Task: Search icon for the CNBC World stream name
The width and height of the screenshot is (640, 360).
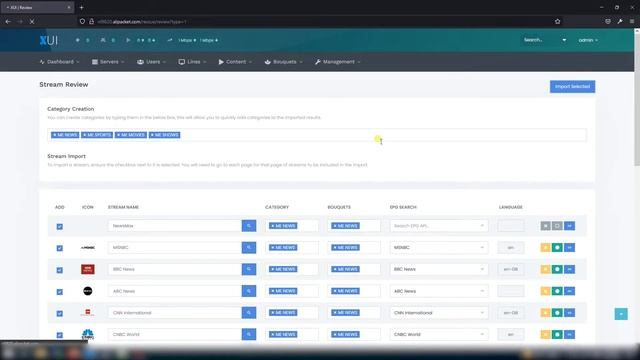Action: pyautogui.click(x=249, y=334)
